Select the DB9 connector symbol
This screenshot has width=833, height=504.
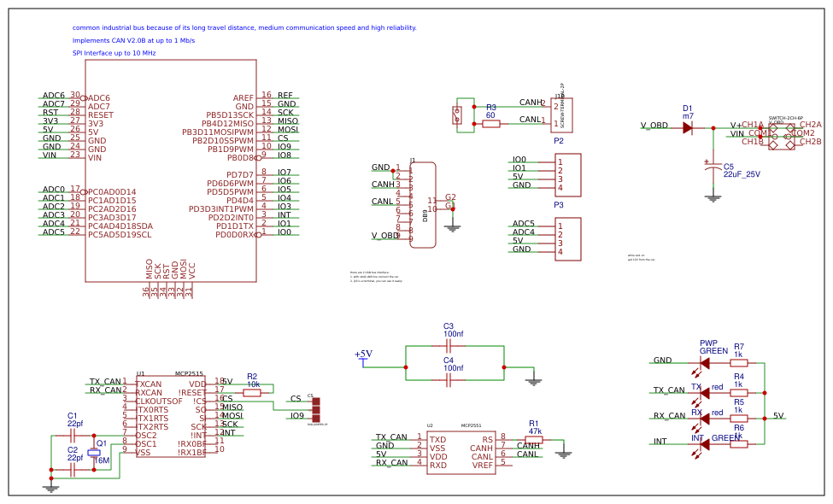tap(425, 205)
